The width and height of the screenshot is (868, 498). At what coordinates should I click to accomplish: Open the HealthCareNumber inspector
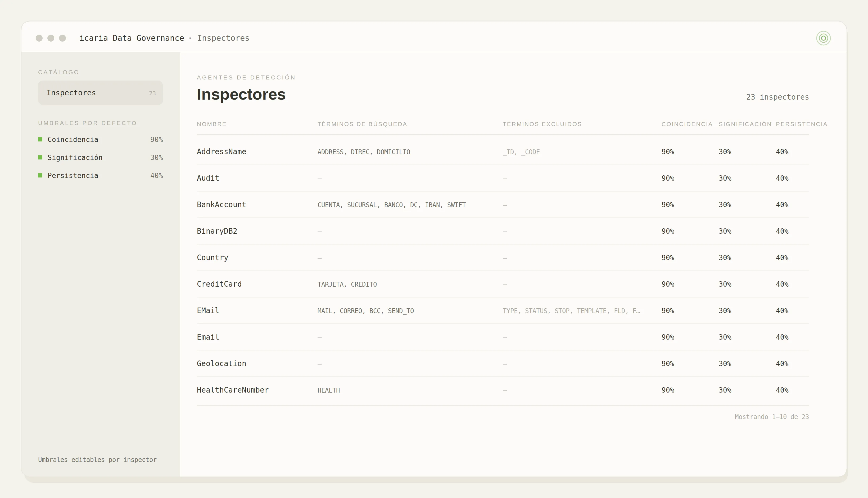point(503,390)
